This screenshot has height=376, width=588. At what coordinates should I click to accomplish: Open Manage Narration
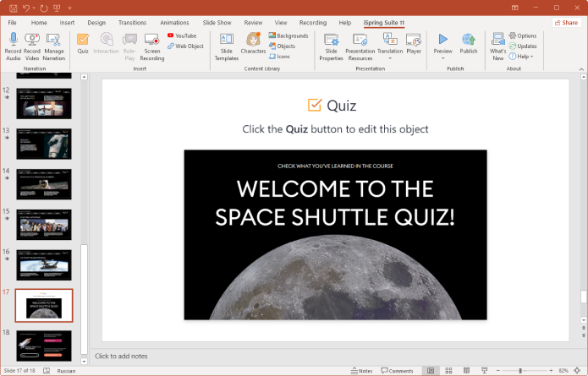pyautogui.click(x=53, y=46)
